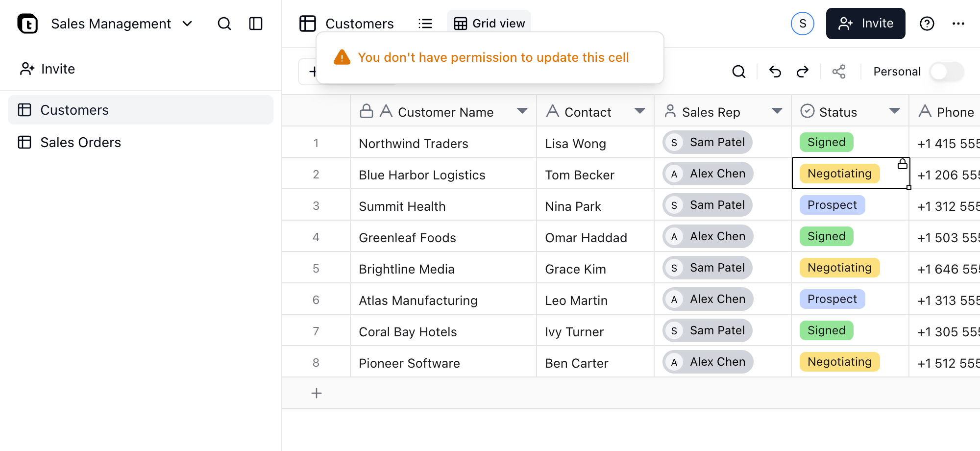Viewport: 980px width, 451px height.
Task: Click the dark Invite button
Action: pos(866,24)
